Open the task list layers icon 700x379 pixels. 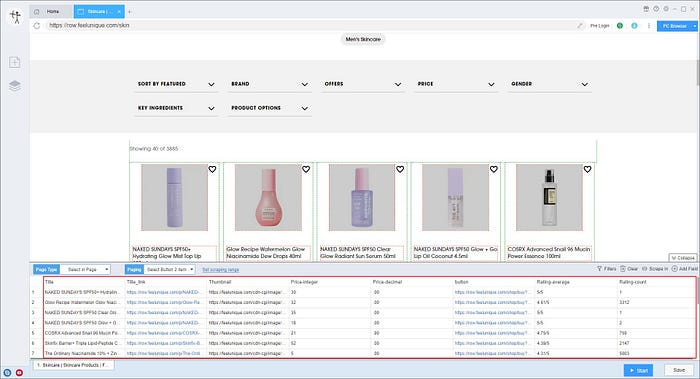point(15,86)
